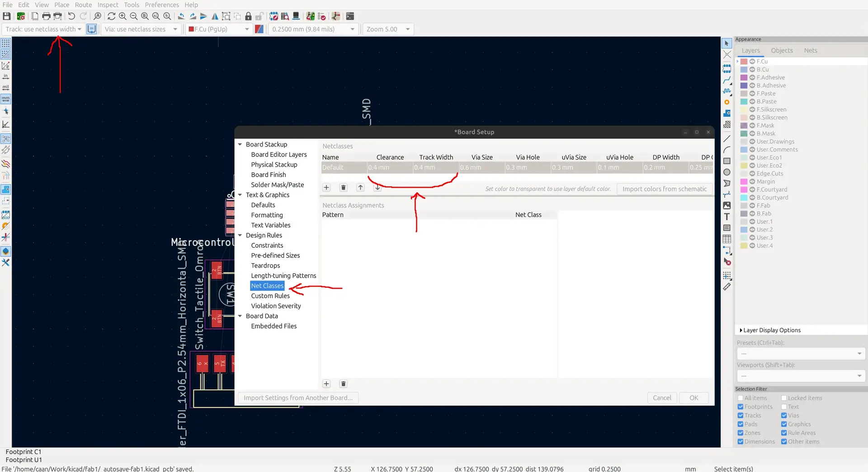Click the Margin layer color swatch
This screenshot has width=868, height=472.
744,182
